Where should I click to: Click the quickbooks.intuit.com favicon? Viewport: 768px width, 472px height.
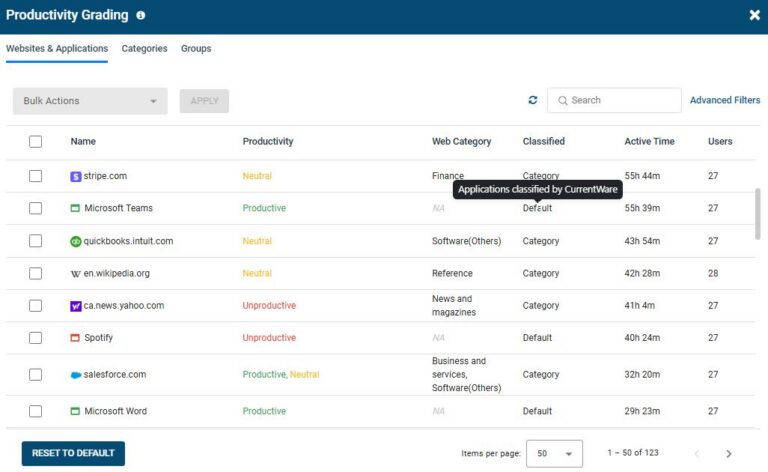point(75,241)
